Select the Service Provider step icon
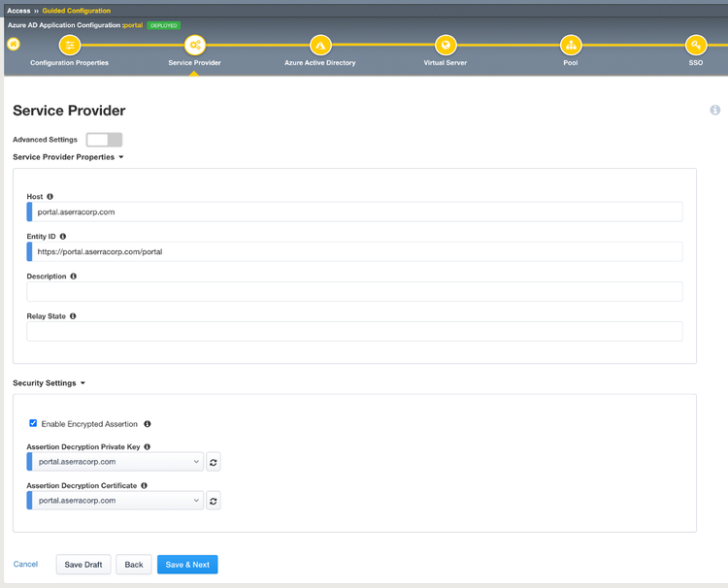728x588 pixels. pyautogui.click(x=195, y=45)
